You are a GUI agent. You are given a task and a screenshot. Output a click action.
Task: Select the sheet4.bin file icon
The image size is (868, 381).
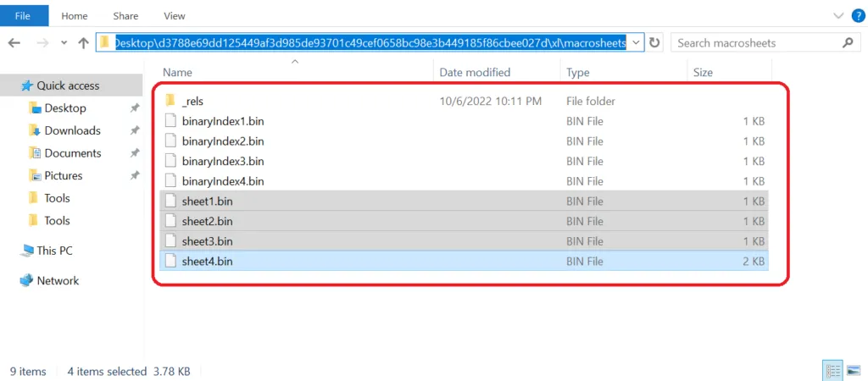tap(172, 261)
